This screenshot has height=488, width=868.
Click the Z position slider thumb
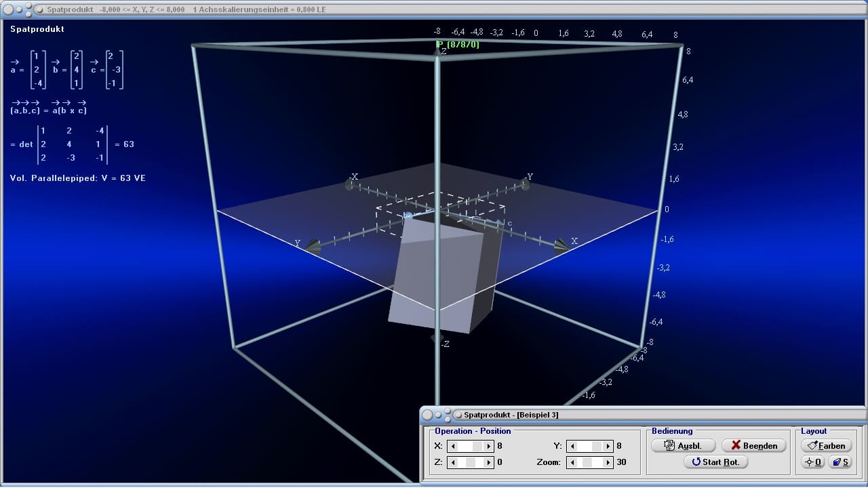(471, 462)
